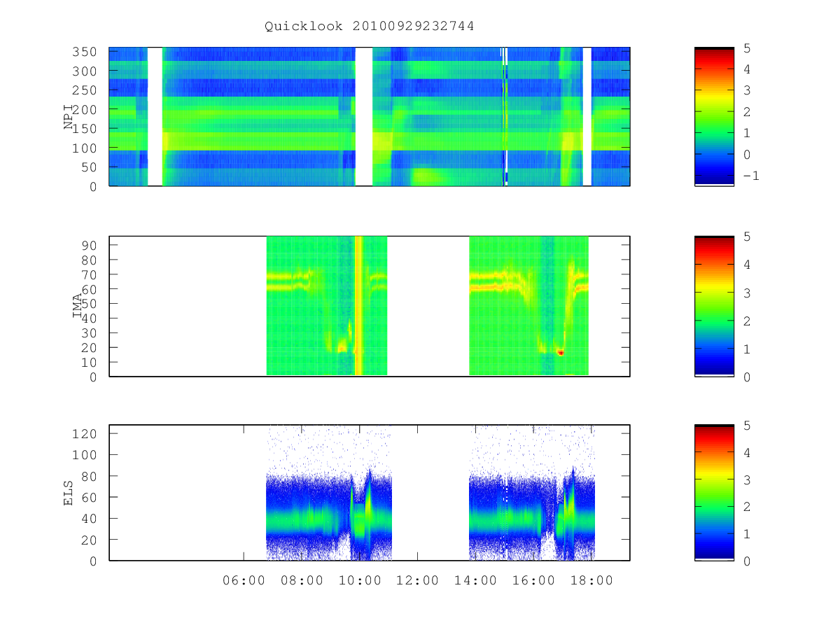Click the 30 tick on IMA axis
This screenshot has width=840, height=630.
coord(90,332)
